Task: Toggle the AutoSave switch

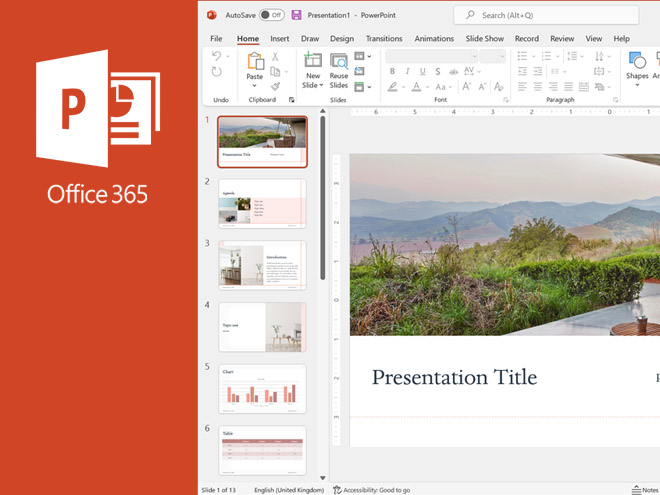Action: point(270,15)
